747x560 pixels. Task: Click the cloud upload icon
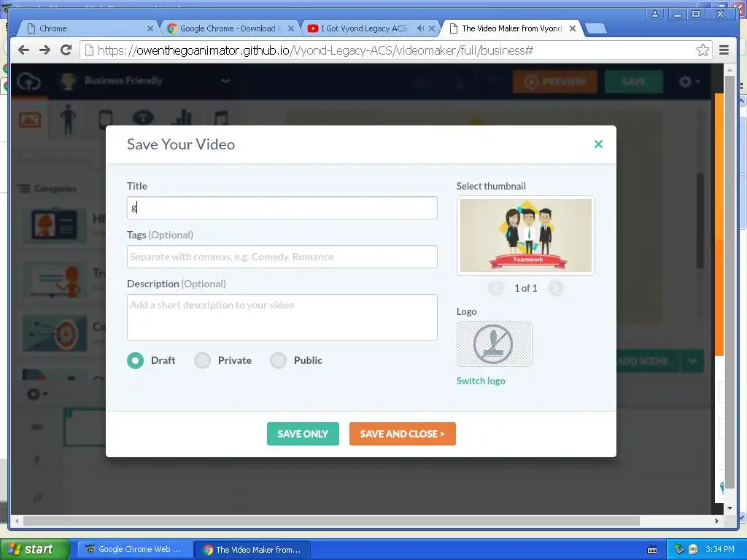[x=28, y=82]
